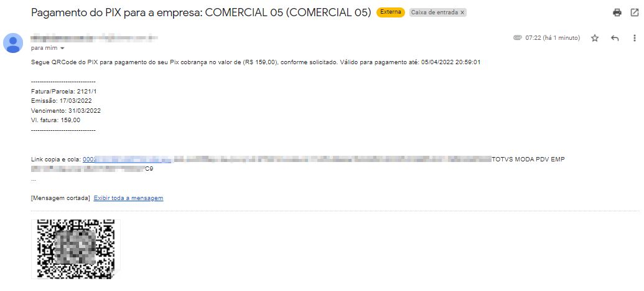This screenshot has width=644, height=291.
Task: Expand the "para mim" recipient details arrow
Action: click(62, 49)
